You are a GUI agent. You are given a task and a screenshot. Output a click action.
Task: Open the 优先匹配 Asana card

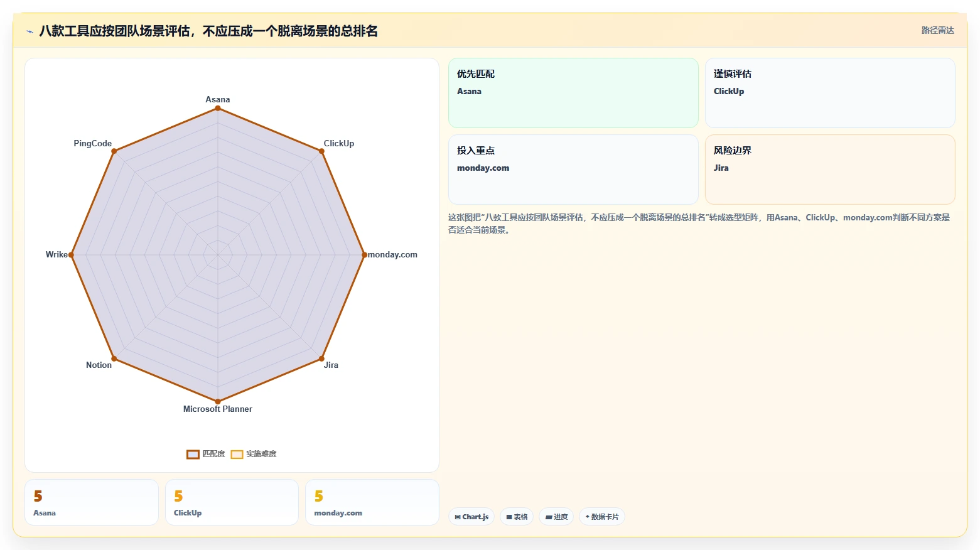[x=573, y=93]
